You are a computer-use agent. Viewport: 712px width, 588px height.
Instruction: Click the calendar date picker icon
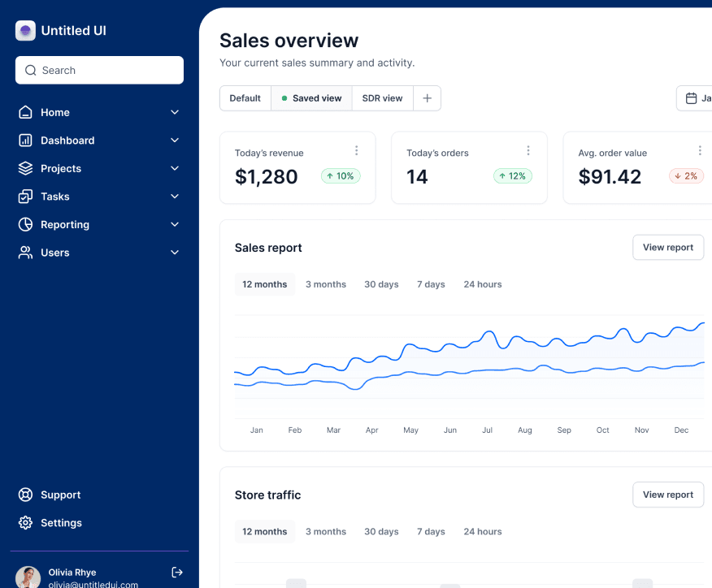pos(691,98)
